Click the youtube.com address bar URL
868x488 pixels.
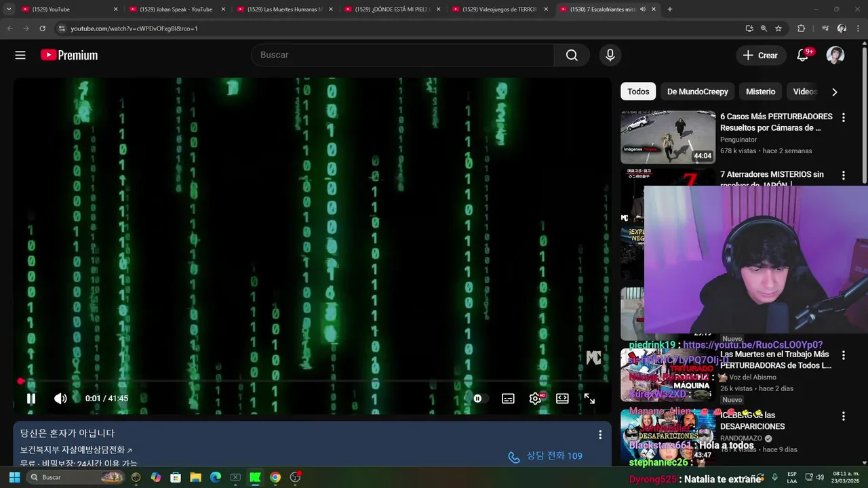click(134, 28)
